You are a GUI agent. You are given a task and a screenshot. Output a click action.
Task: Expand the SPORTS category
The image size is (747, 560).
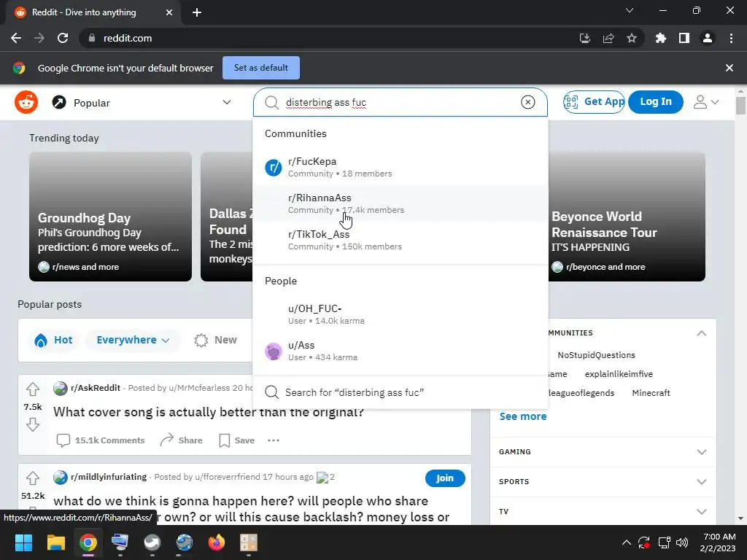click(603, 482)
